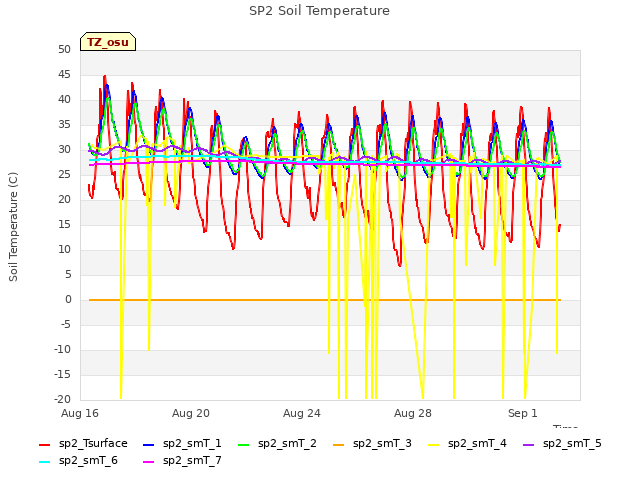Toggle the sp2_smT_3 legend entry
Viewport: 640px width, 480px height.
tap(372, 444)
